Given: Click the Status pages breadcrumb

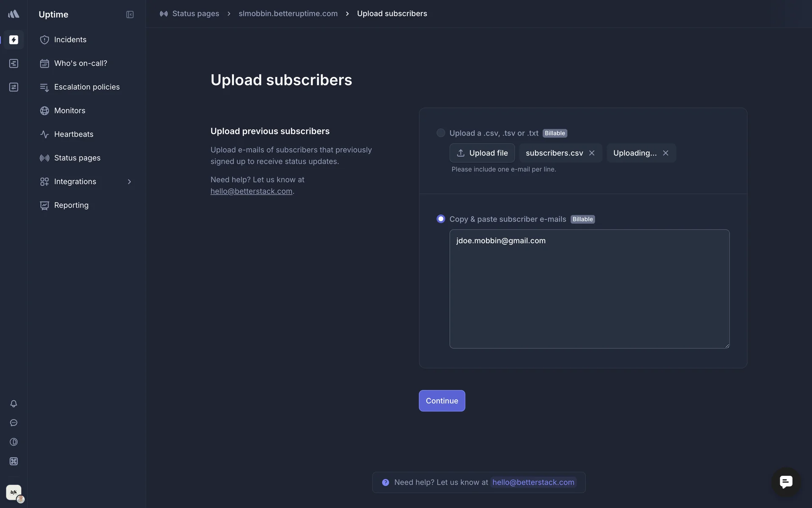Looking at the screenshot, I should (x=195, y=14).
